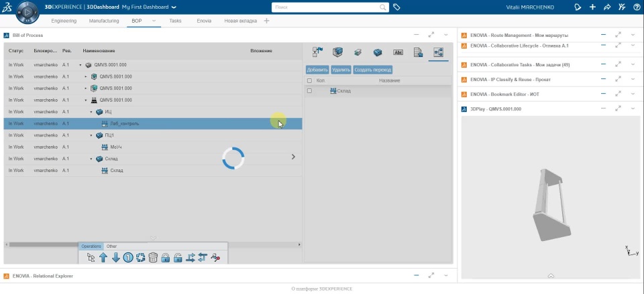Collapse the ПЦ1 tree node

click(91, 135)
